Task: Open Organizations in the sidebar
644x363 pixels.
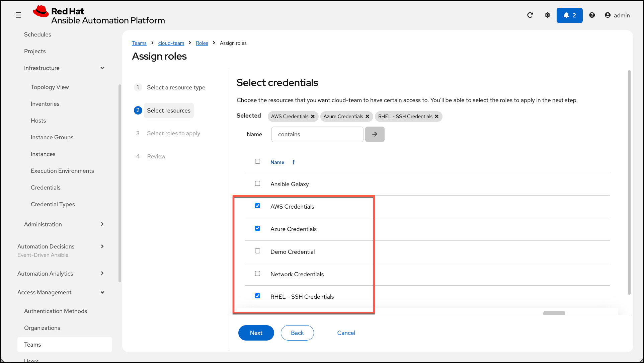Action: [42, 328]
